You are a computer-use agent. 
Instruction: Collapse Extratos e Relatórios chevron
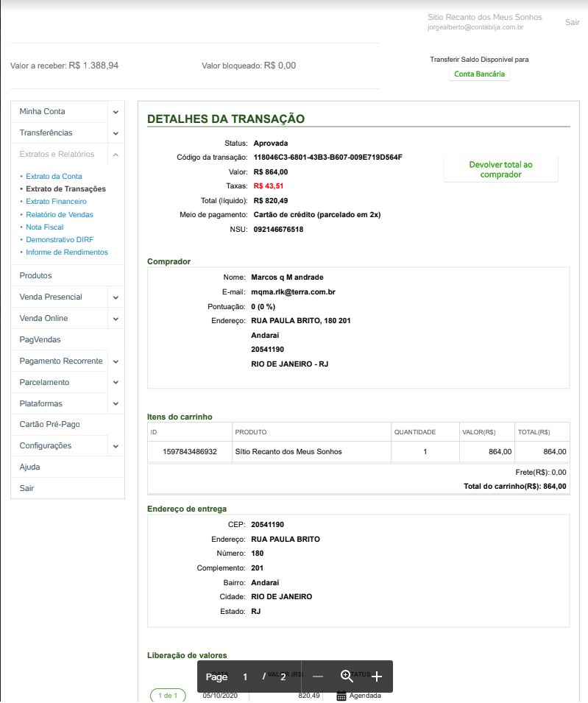pos(116,155)
